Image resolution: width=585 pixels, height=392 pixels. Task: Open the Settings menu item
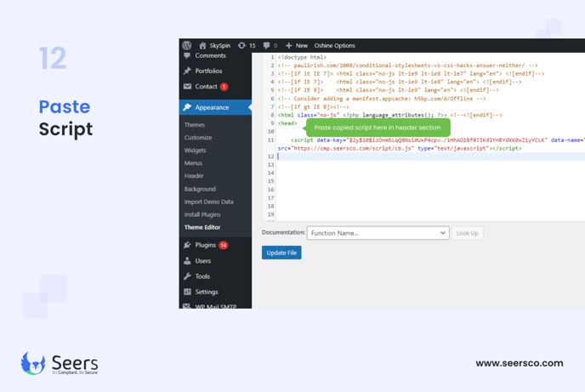point(207,292)
